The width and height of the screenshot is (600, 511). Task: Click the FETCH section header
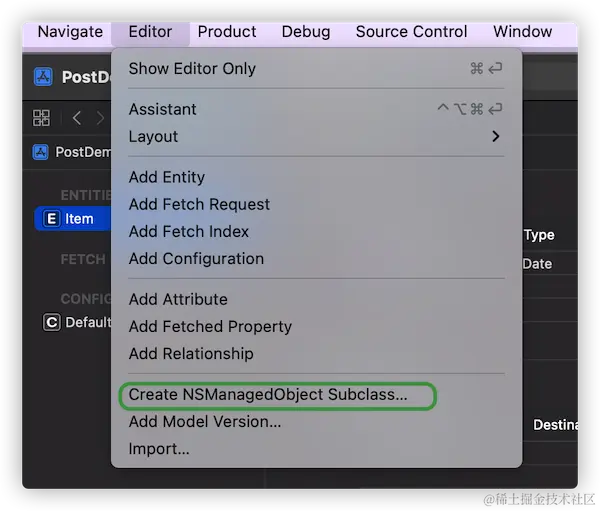83,259
